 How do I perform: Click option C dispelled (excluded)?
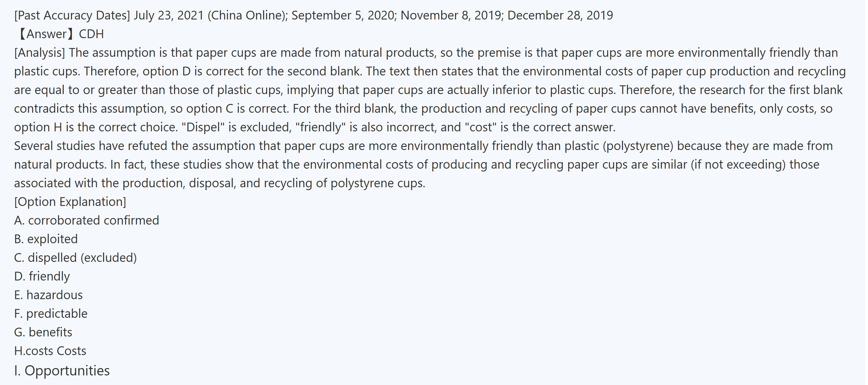[75, 258]
